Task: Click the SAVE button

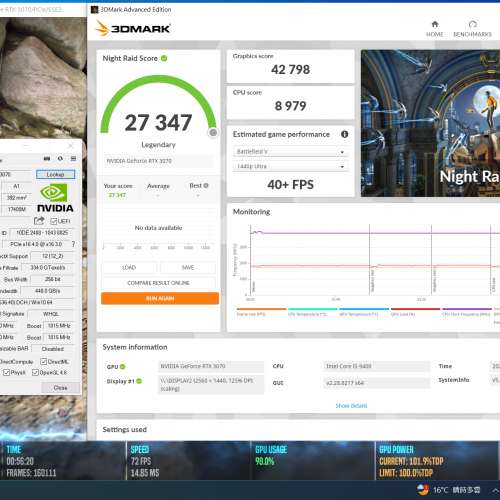Action: (x=188, y=267)
